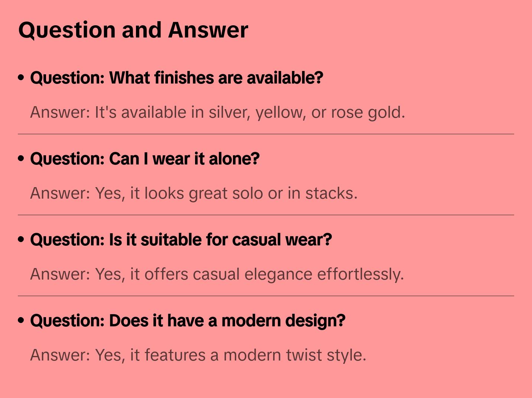The image size is (532, 398).
Task: Click the divider below the casual elegance answer
Action: (266, 296)
